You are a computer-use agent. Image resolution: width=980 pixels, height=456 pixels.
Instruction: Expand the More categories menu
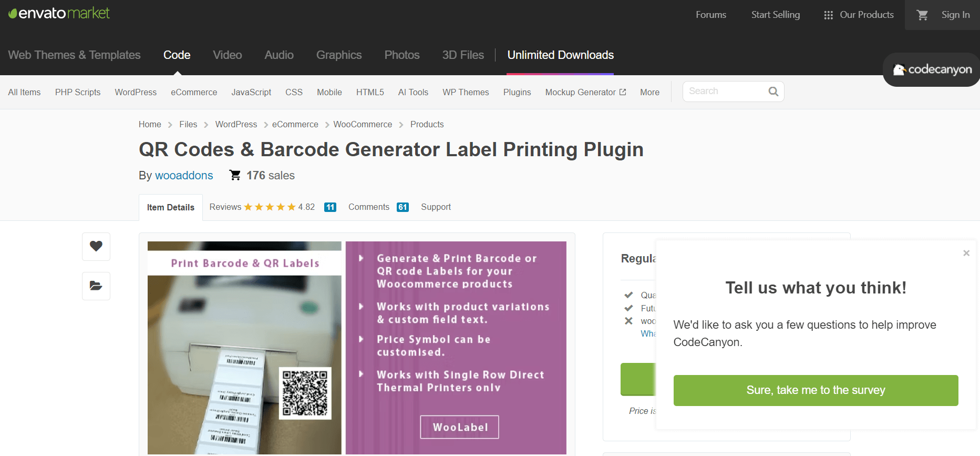[649, 92]
